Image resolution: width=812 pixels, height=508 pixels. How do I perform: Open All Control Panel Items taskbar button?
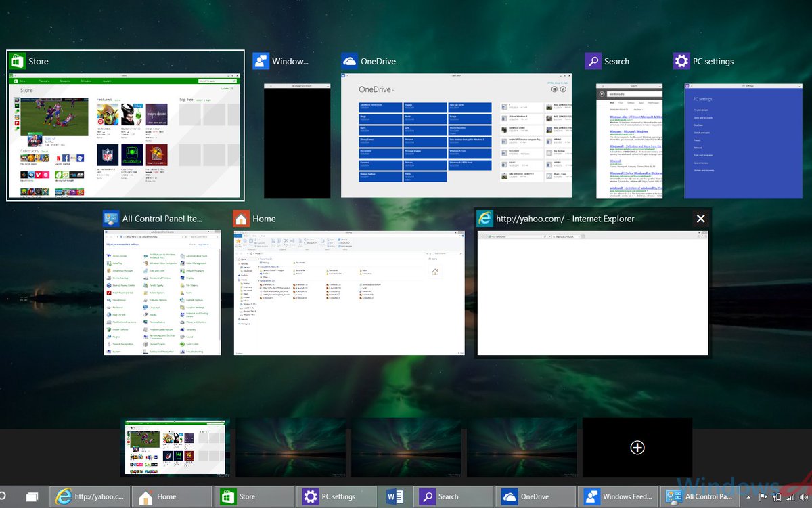pyautogui.click(x=701, y=496)
